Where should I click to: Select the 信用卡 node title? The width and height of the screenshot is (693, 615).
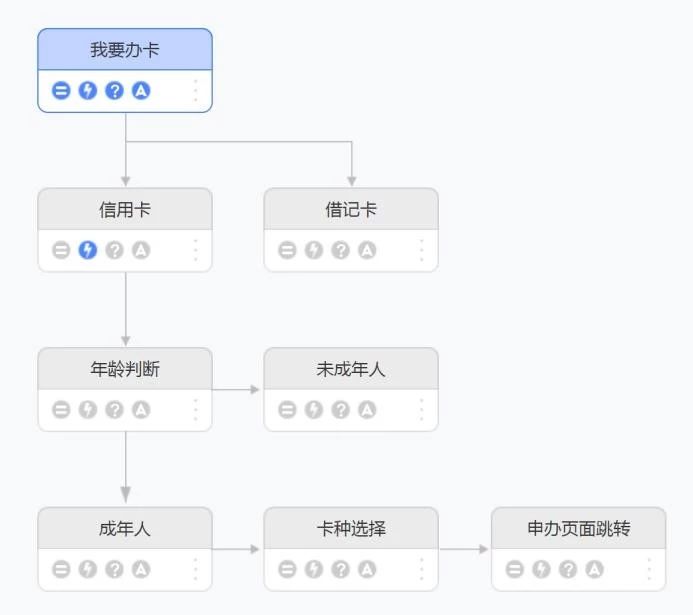[x=125, y=209]
